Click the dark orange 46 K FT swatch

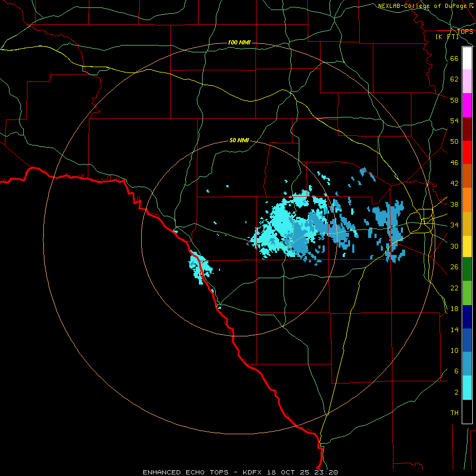pyautogui.click(x=467, y=176)
